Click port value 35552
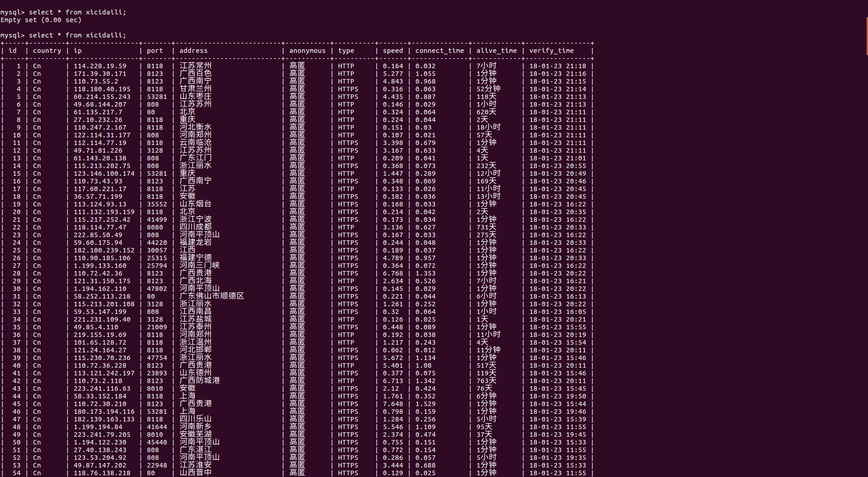The width and height of the screenshot is (868, 477). [157, 204]
